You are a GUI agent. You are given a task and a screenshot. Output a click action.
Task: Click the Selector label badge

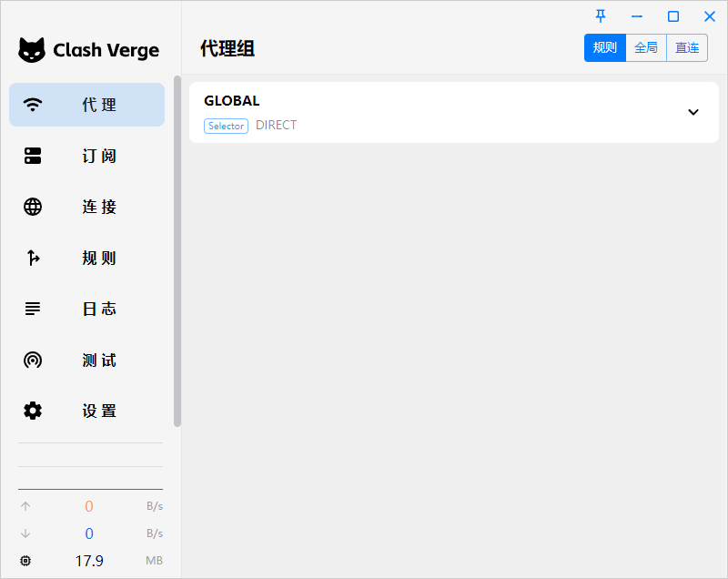point(226,126)
